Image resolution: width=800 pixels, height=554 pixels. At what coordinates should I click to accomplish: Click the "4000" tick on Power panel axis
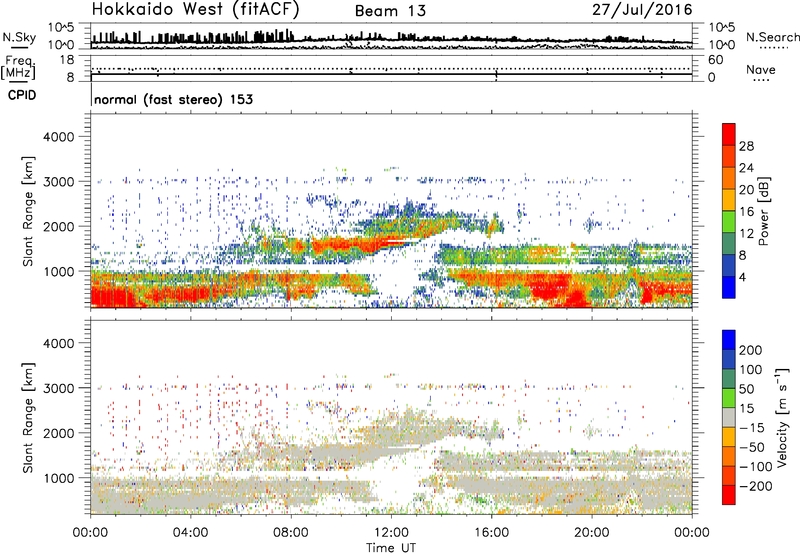point(59,137)
